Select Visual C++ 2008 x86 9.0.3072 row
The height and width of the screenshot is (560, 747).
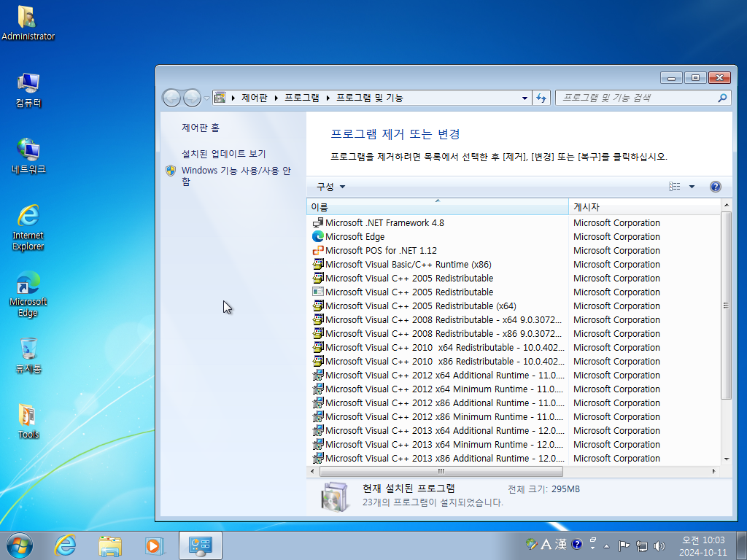pos(514,333)
